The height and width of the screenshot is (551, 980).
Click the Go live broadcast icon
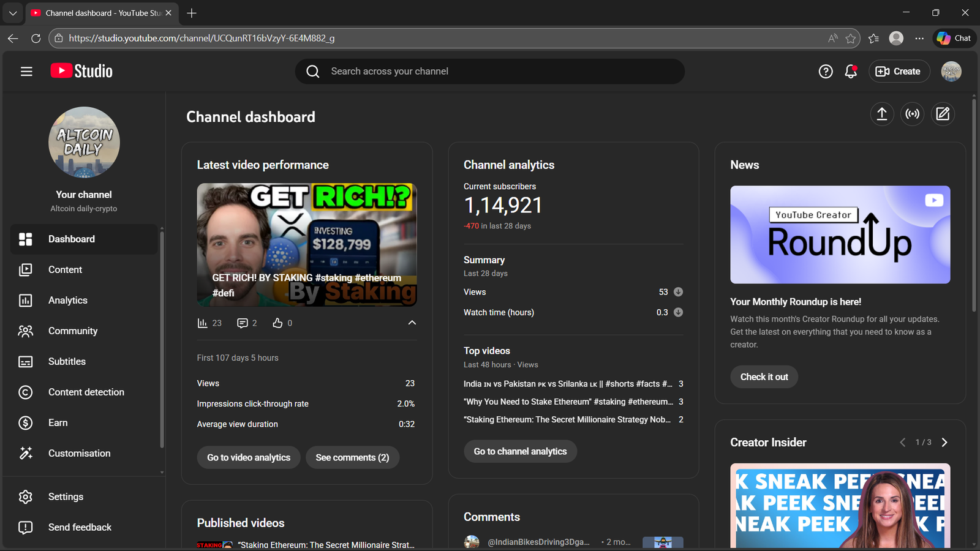coord(912,114)
